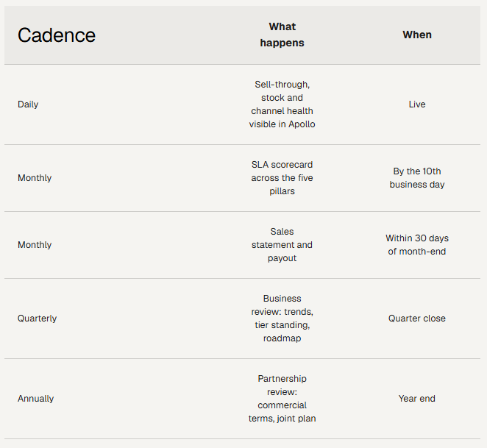Click 'Within 30 days of month-end' cell
The height and width of the screenshot is (448, 487).
[417, 245]
